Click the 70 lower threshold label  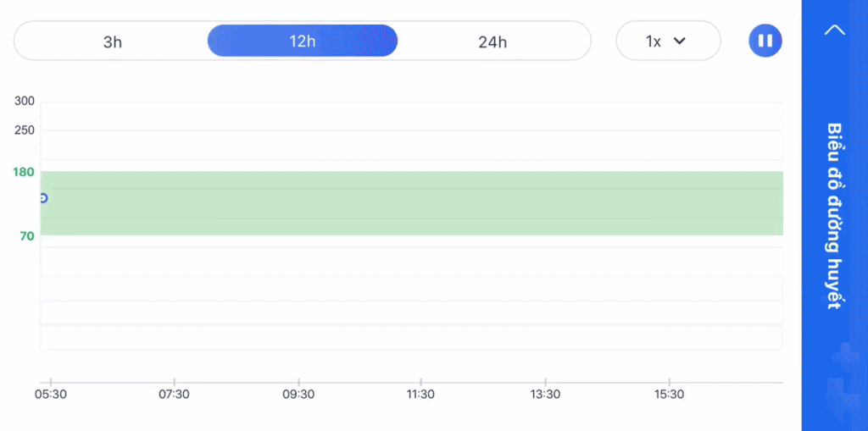tap(27, 236)
